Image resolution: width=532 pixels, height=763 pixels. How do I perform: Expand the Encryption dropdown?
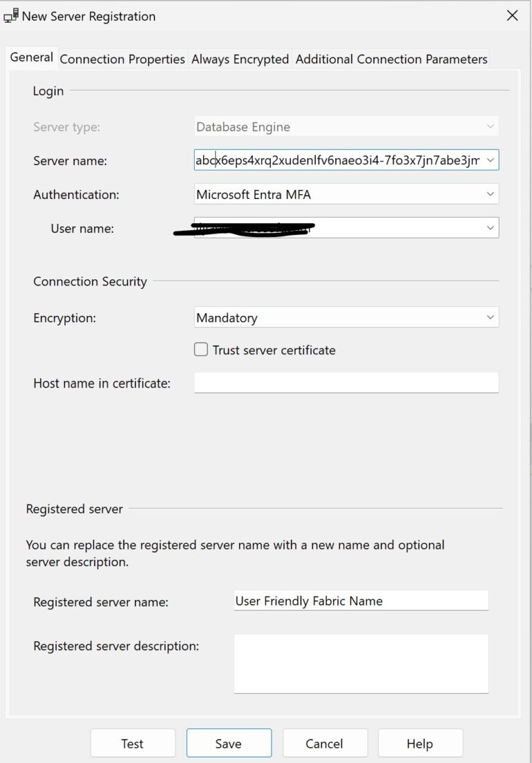tap(490, 317)
